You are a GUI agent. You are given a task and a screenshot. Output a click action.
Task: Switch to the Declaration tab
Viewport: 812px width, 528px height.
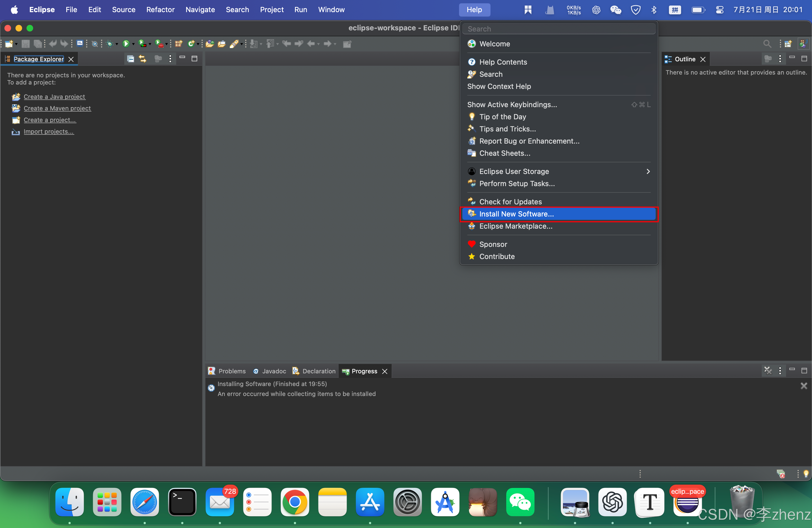pyautogui.click(x=314, y=371)
